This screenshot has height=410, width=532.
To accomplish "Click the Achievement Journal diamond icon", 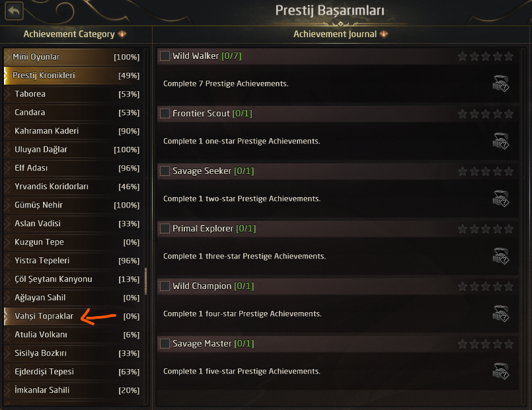I will (x=385, y=34).
